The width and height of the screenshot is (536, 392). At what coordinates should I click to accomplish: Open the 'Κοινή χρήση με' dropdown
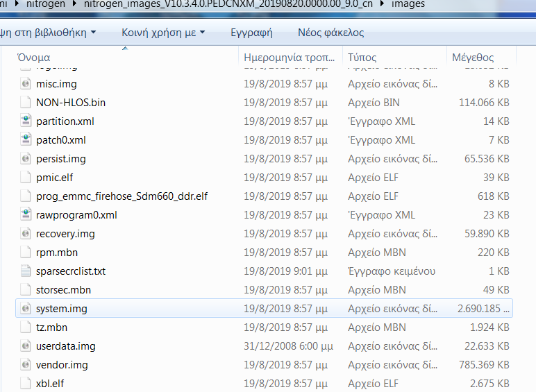tap(163, 33)
